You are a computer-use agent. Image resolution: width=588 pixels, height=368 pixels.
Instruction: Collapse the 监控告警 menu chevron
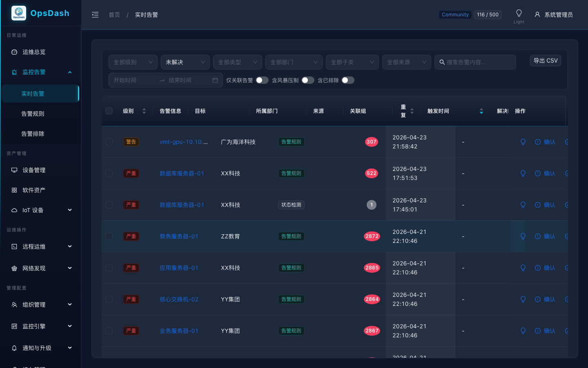(x=70, y=72)
